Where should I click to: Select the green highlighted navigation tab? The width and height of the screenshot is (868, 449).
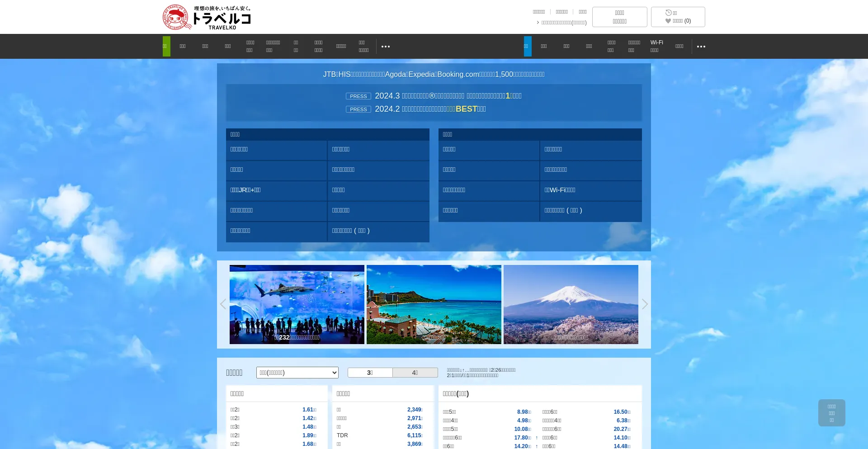coord(166,46)
